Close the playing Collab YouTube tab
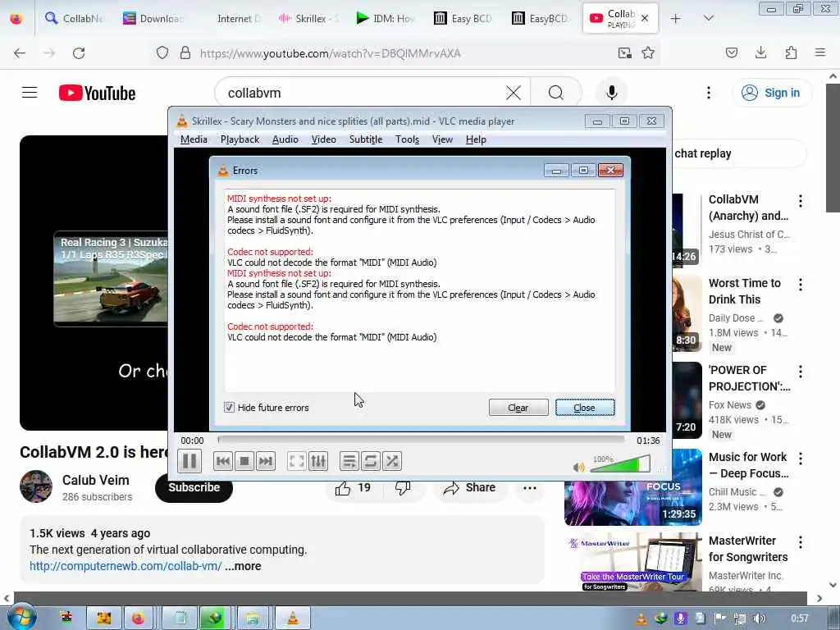This screenshot has width=840, height=630. 645,18
